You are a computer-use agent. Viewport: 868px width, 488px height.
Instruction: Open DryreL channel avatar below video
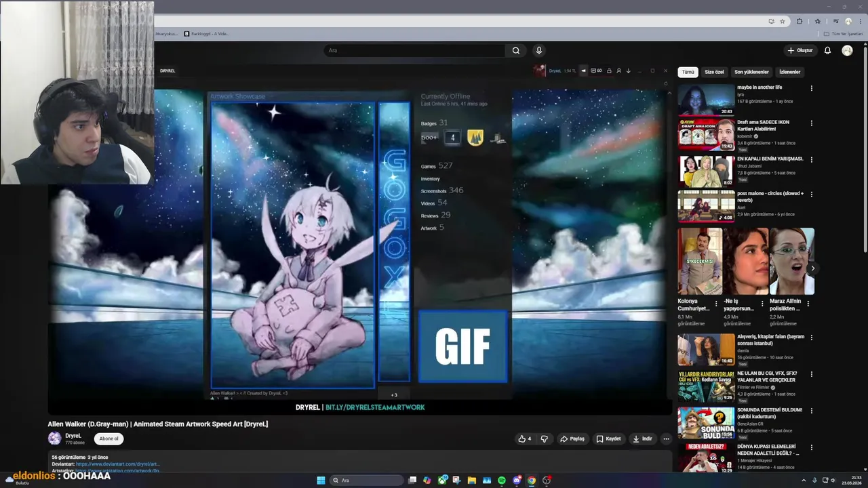click(54, 439)
